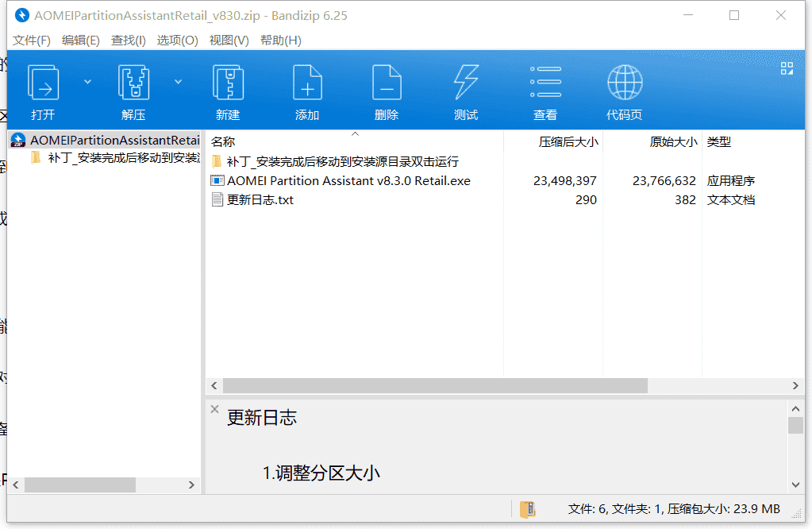Sort by the 原始大小 column header

click(x=673, y=141)
